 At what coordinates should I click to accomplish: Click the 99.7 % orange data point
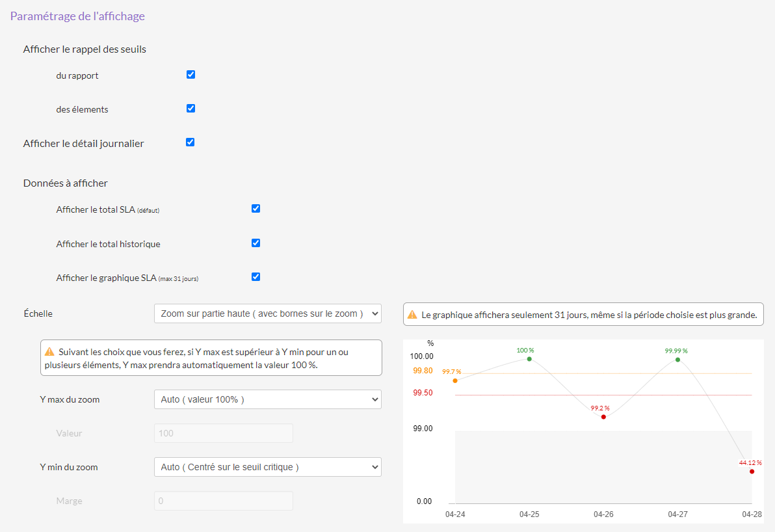click(455, 380)
